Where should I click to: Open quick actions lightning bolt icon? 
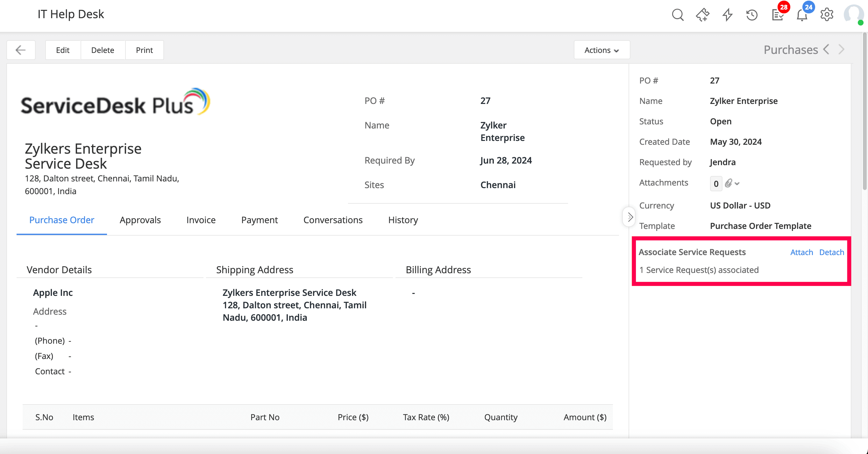(x=727, y=15)
